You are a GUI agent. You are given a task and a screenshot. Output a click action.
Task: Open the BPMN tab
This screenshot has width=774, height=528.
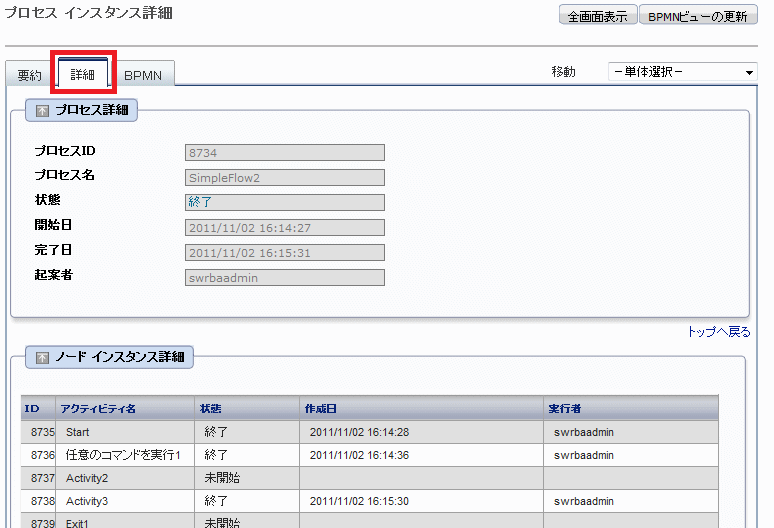pos(143,76)
